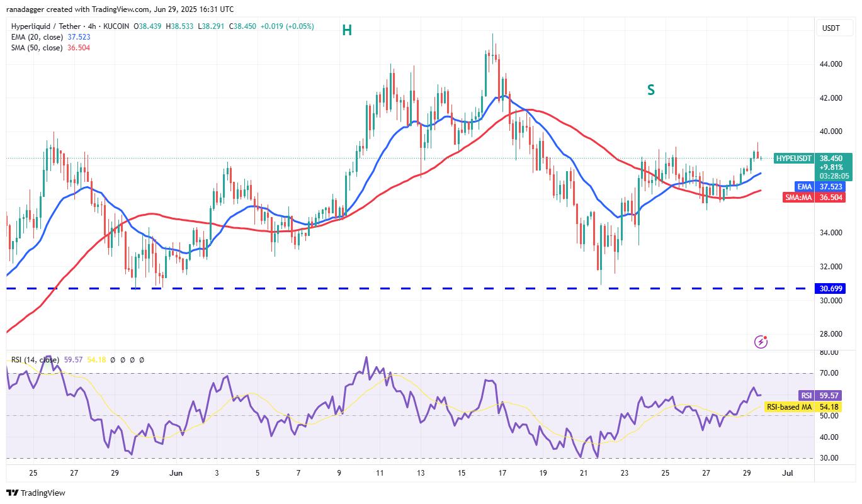The width and height of the screenshot is (862, 504).
Task: Select the SMA (50, close) indicator legend
Action: pos(36,48)
